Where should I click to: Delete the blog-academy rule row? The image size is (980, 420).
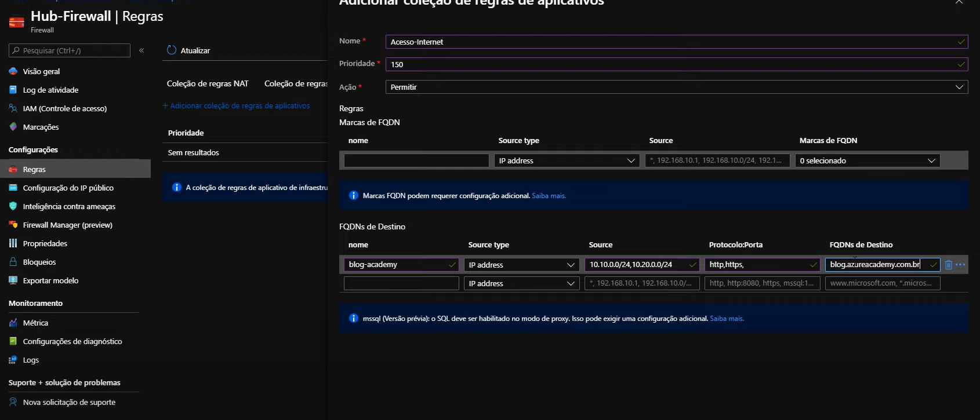point(949,265)
